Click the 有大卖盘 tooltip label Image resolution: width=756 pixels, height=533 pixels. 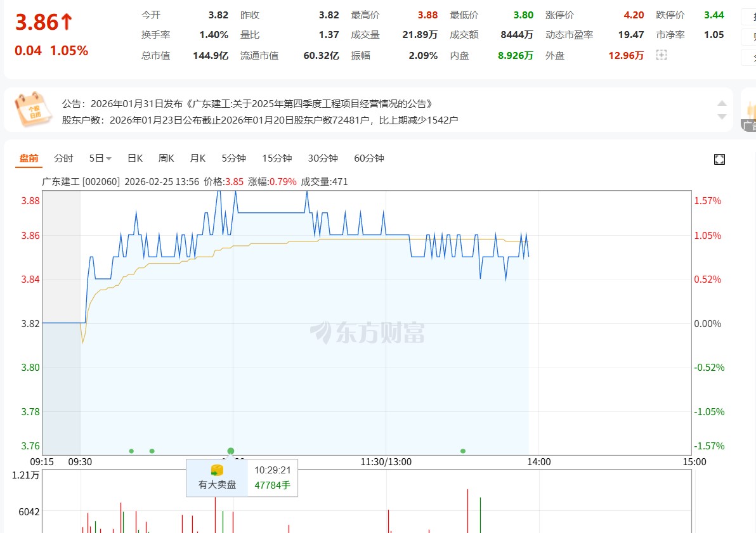(x=217, y=485)
